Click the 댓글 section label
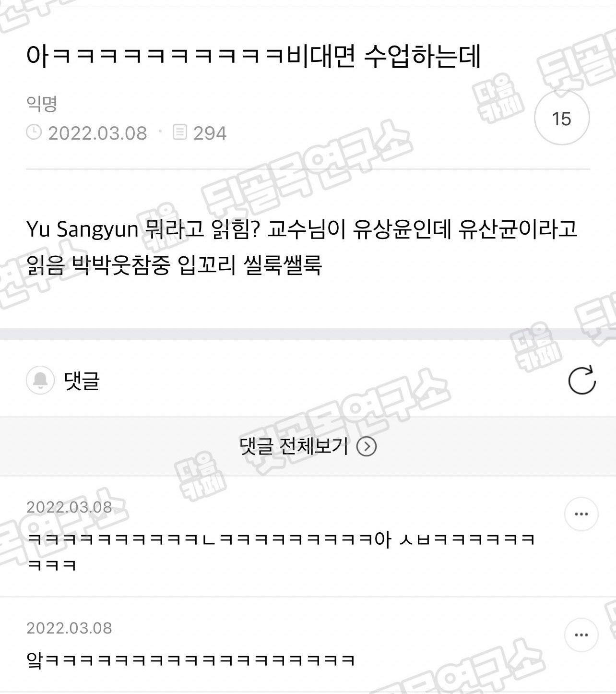The image size is (616, 694). coord(82,381)
